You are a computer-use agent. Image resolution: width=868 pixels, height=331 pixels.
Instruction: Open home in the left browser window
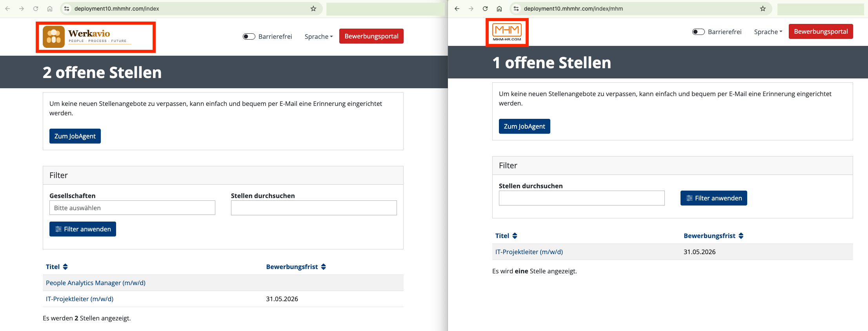[x=50, y=9]
